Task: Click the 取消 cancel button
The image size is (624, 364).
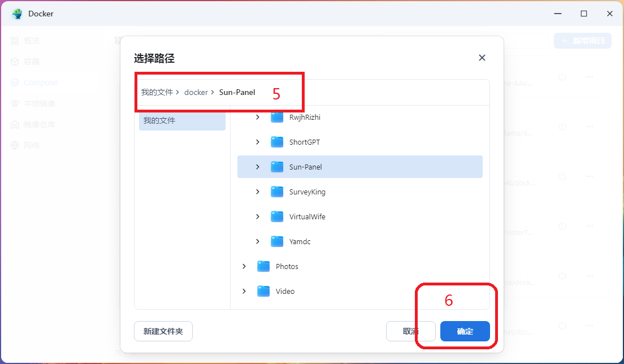Action: tap(410, 331)
